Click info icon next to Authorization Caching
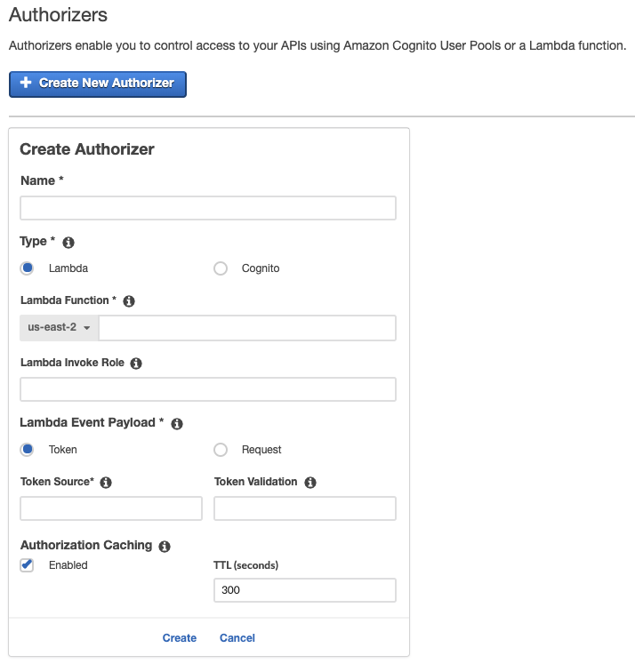Image resolution: width=635 pixels, height=672 pixels. pos(165,547)
